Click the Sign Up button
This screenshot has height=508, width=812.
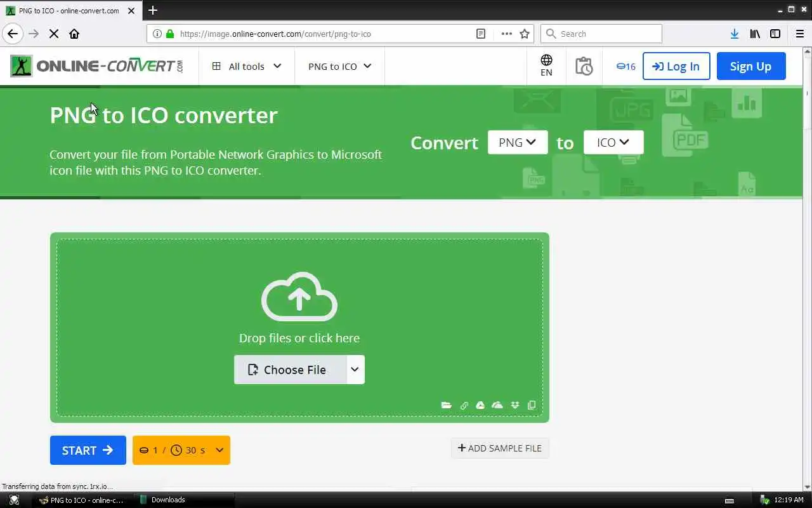click(x=751, y=66)
